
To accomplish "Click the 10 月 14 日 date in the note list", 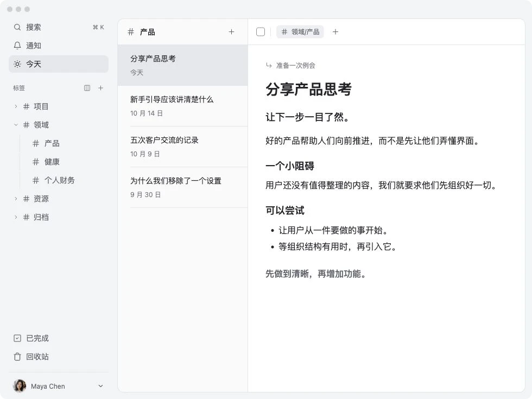I will tap(147, 113).
